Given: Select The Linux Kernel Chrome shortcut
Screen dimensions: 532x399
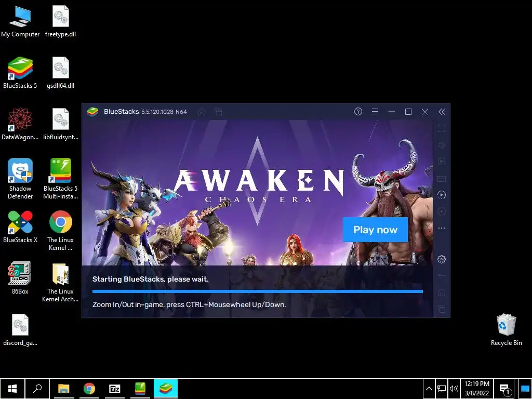Looking at the screenshot, I should click(x=60, y=231).
